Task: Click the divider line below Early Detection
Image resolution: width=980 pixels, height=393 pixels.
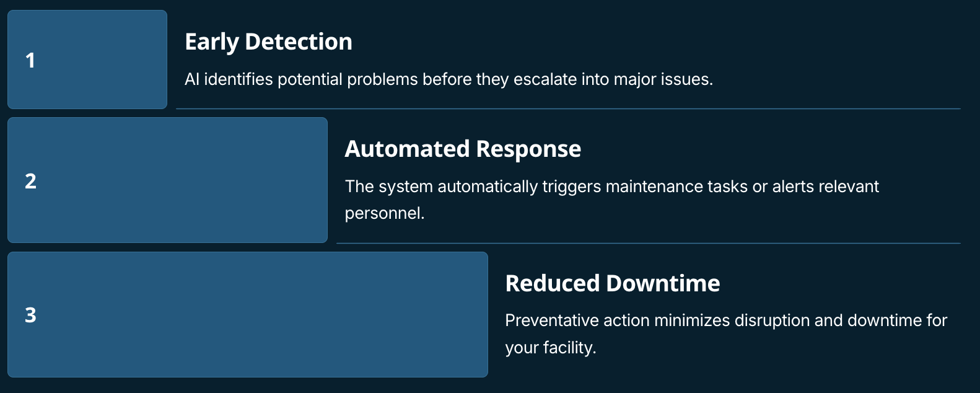Action: 568,109
